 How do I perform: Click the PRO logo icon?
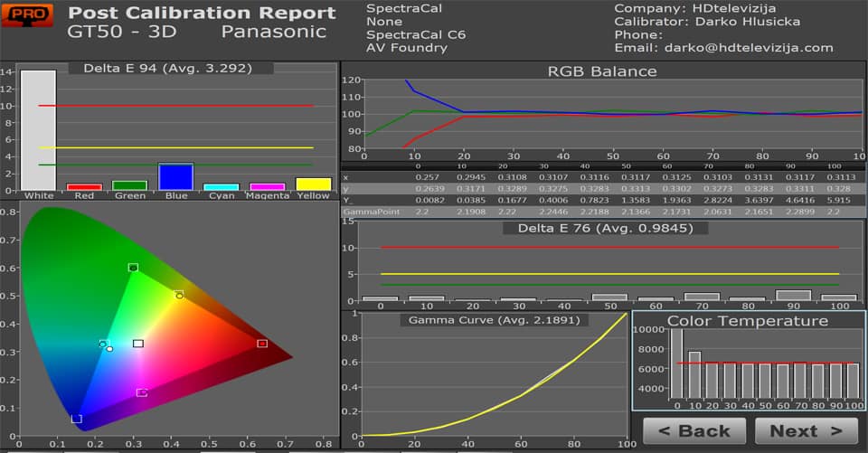point(29,18)
